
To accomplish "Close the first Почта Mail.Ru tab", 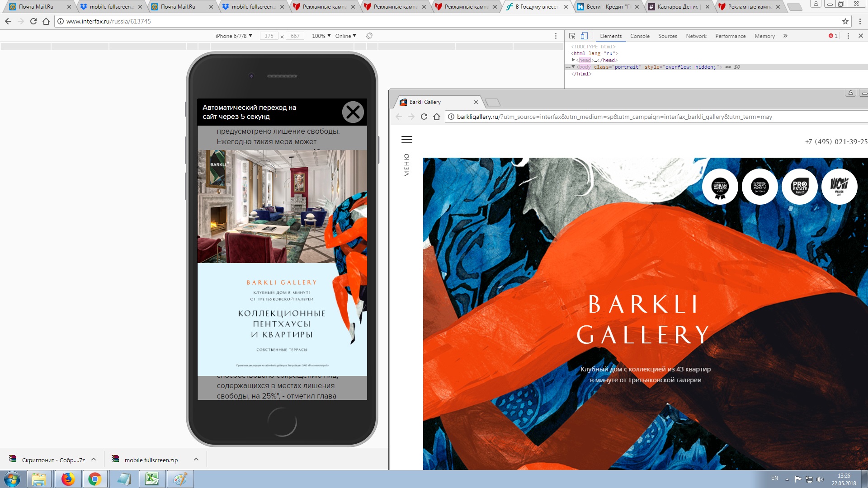I will pyautogui.click(x=69, y=7).
